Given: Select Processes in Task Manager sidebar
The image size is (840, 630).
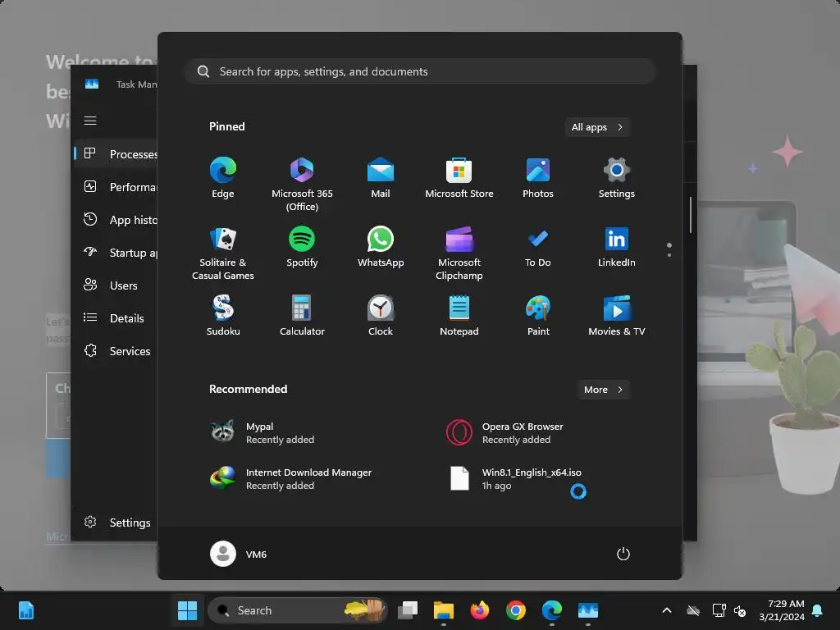Looking at the screenshot, I should coord(116,154).
